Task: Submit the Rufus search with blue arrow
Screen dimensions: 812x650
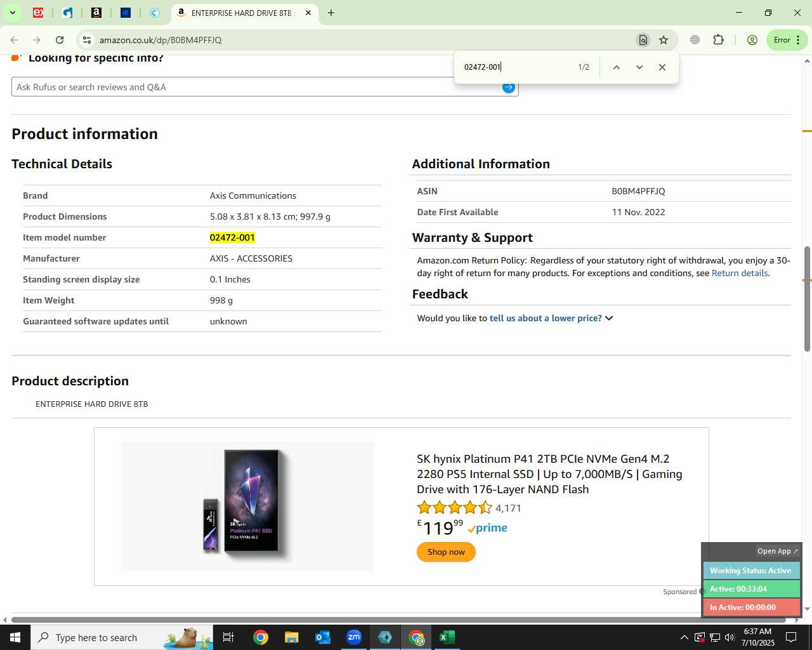Action: (509, 88)
